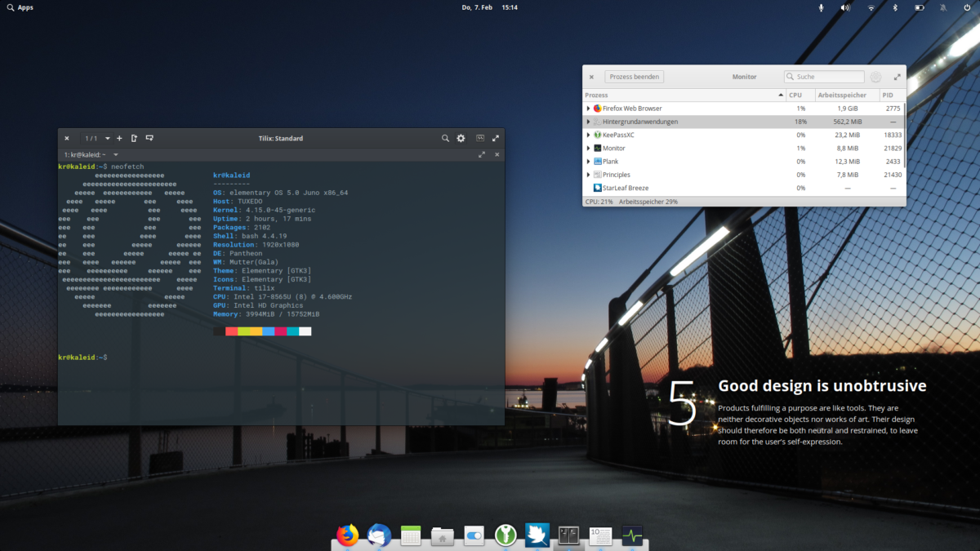This screenshot has height=551, width=980.
Task: Open the Monitor app in the dock
Action: click(x=633, y=535)
